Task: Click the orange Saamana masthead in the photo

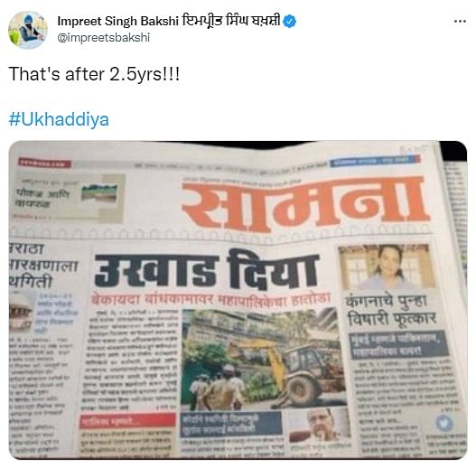Action: [x=305, y=204]
